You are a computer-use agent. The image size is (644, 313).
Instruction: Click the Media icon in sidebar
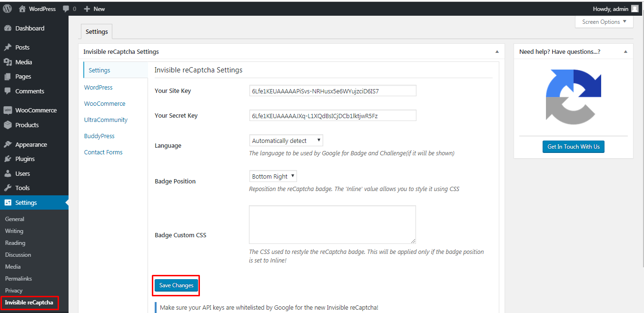[x=8, y=62]
